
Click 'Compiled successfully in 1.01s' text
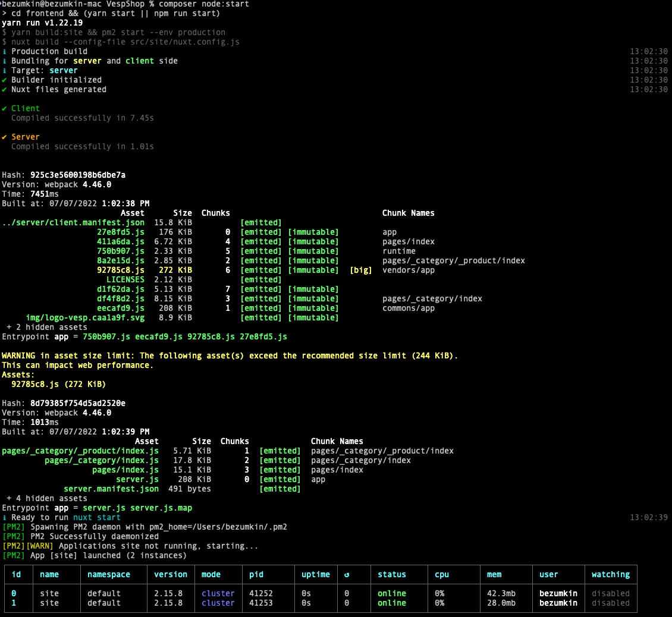pos(82,147)
